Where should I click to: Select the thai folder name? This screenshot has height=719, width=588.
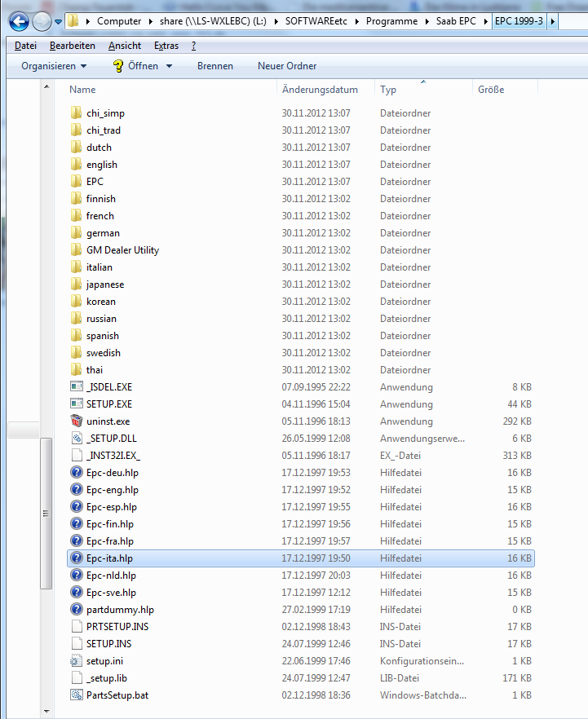[95, 369]
